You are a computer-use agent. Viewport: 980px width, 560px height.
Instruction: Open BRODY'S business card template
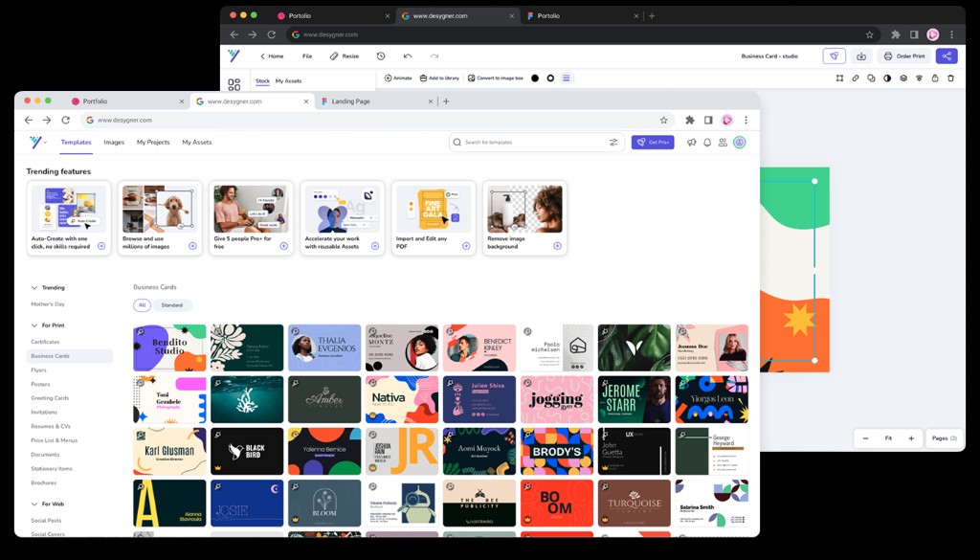(557, 451)
